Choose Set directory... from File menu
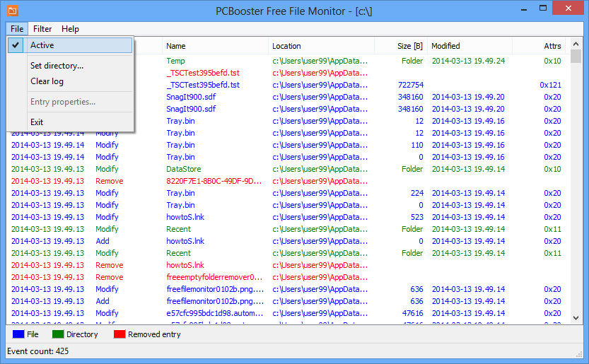 pyautogui.click(x=57, y=65)
